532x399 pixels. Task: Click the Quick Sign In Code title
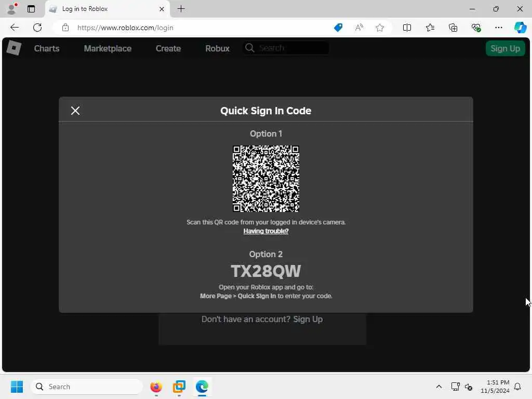(265, 111)
